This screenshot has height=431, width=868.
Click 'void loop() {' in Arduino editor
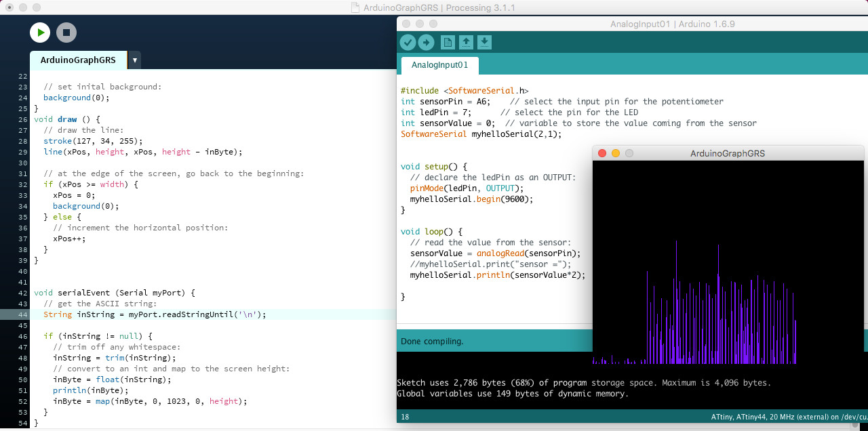point(432,232)
